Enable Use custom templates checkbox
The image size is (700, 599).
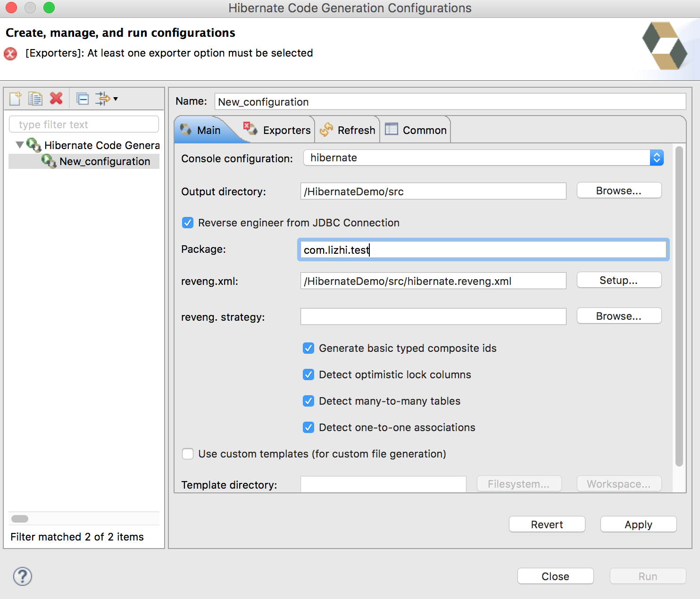click(x=188, y=454)
